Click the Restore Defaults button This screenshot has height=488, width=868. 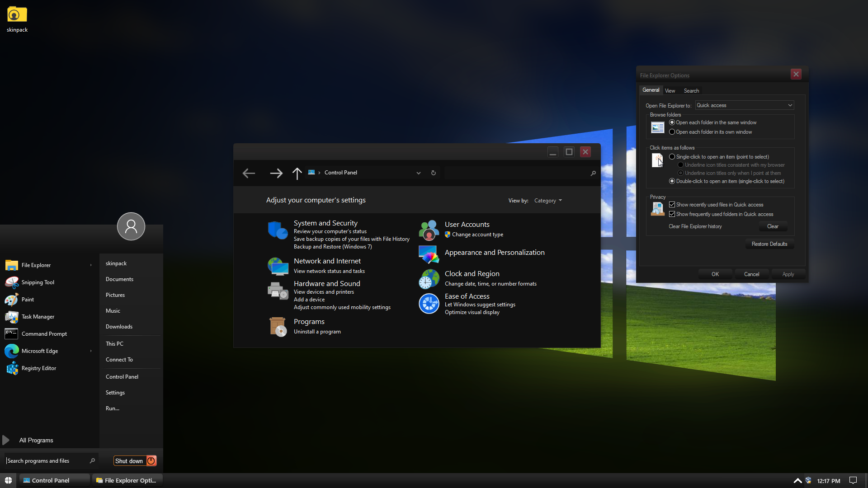769,244
